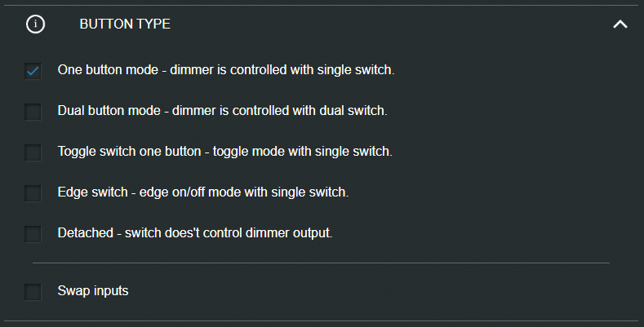The height and width of the screenshot is (327, 644).
Task: Select the Dual button mode label
Action: [x=222, y=111]
